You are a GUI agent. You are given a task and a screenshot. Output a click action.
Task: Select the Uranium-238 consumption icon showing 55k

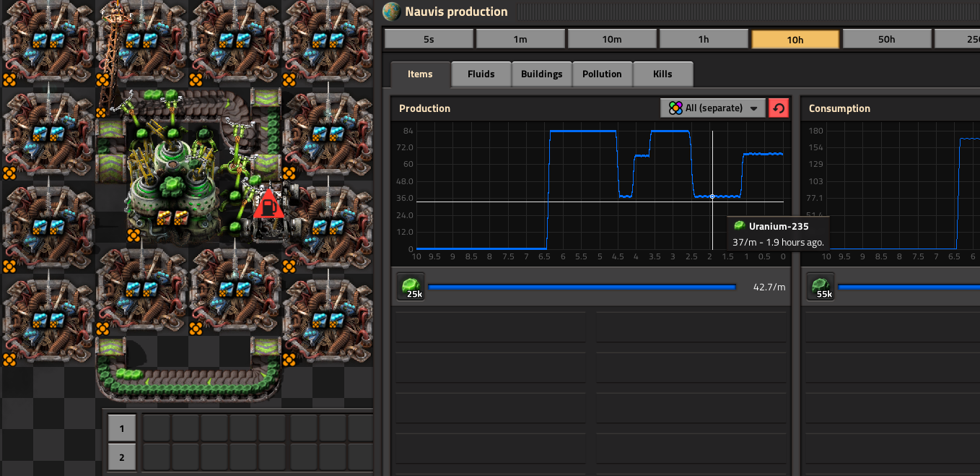coord(821,287)
